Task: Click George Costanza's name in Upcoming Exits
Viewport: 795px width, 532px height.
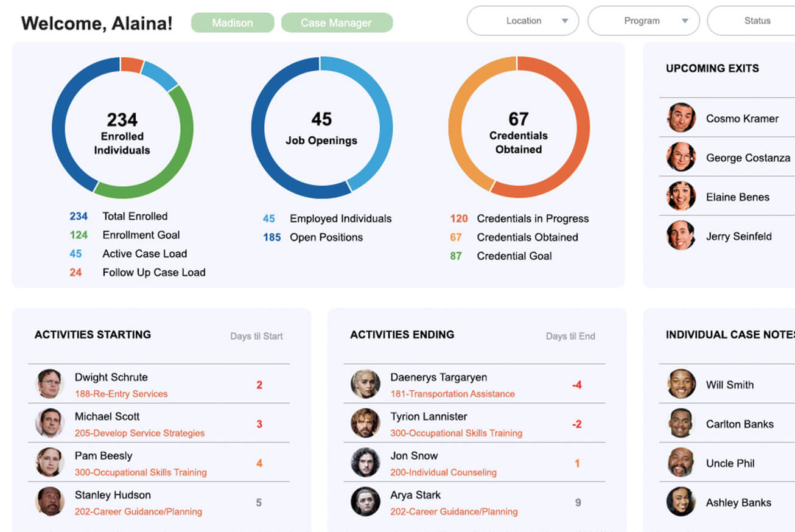Action: [748, 158]
